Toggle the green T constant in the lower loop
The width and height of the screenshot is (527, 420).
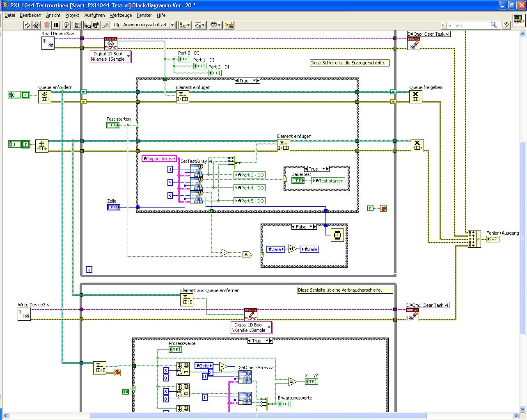coord(126,392)
